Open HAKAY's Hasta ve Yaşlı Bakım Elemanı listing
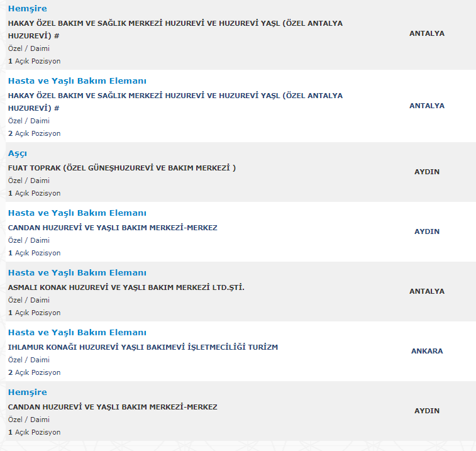 (x=77, y=81)
